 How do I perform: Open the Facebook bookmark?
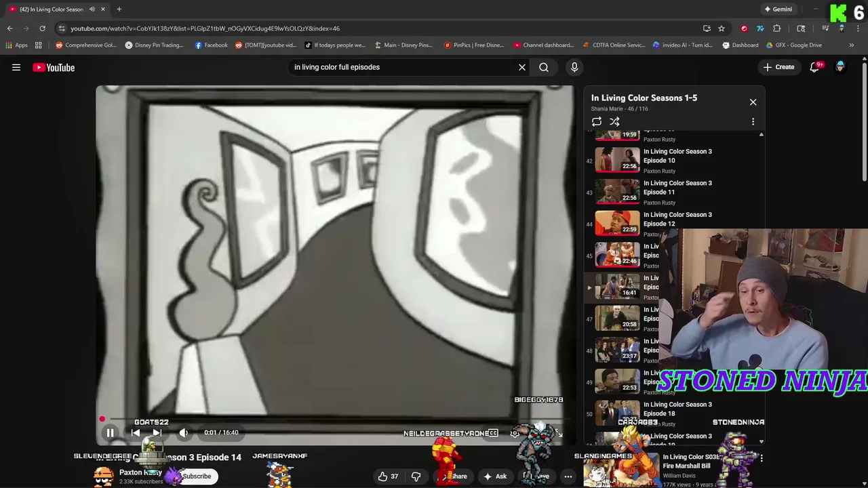pyautogui.click(x=211, y=45)
